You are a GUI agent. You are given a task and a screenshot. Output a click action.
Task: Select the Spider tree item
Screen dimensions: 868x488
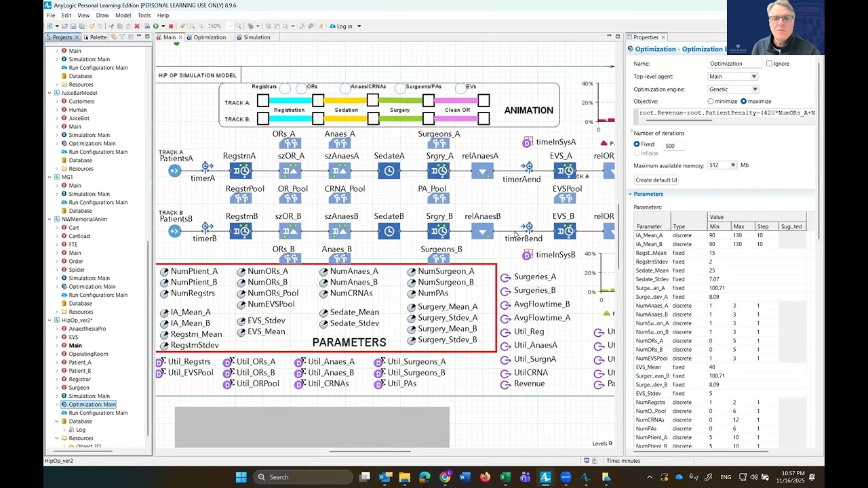pyautogui.click(x=76, y=270)
